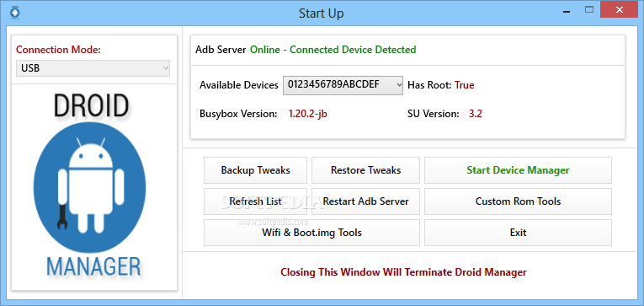Start Device Manager
This screenshot has width=644, height=306.
[518, 170]
